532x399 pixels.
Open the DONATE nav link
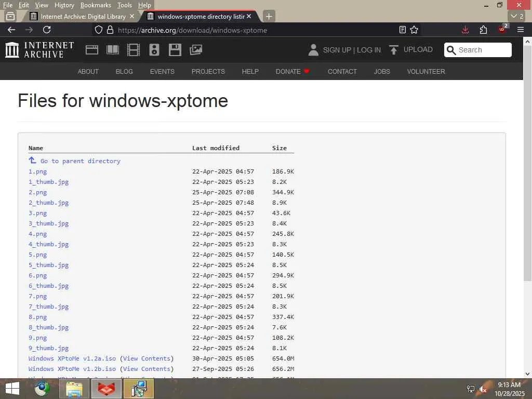pyautogui.click(x=292, y=72)
